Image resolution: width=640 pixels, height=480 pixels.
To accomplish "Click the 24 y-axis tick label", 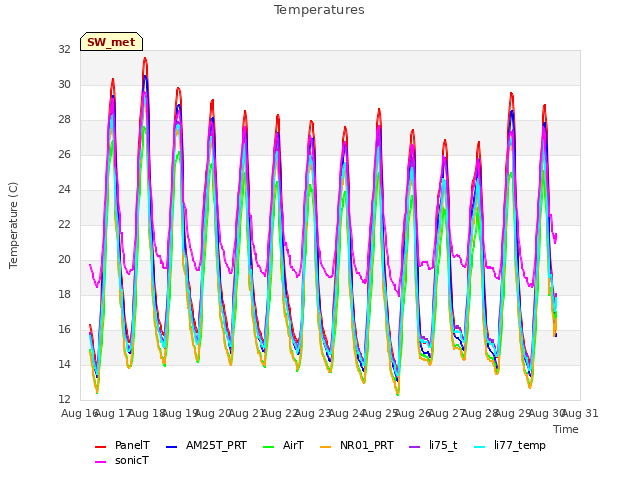I will [x=64, y=189].
